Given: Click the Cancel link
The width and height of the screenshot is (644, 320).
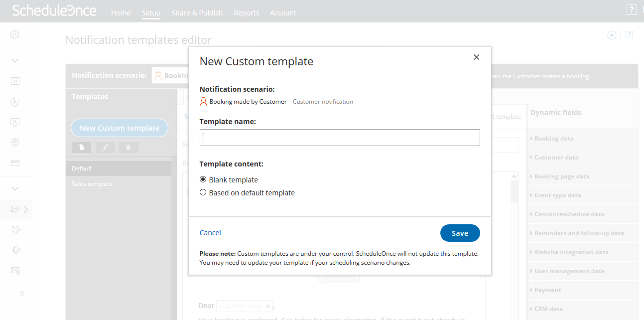Looking at the screenshot, I should click(210, 233).
